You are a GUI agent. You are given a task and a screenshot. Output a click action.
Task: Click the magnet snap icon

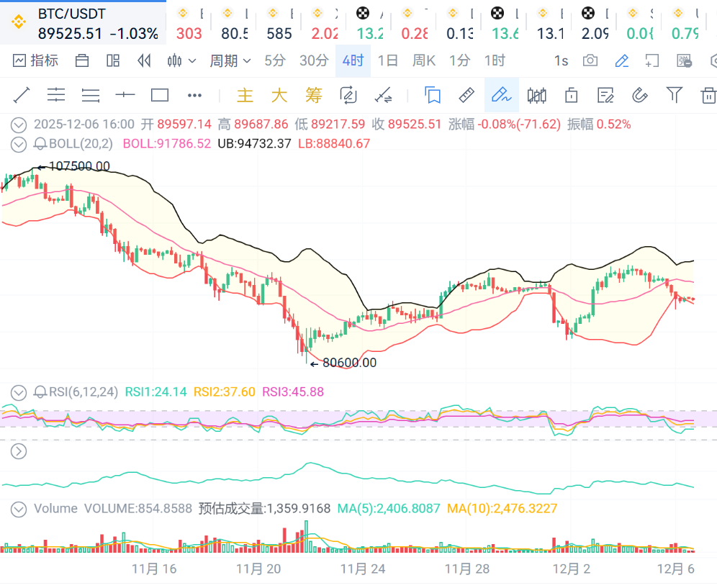click(x=639, y=95)
